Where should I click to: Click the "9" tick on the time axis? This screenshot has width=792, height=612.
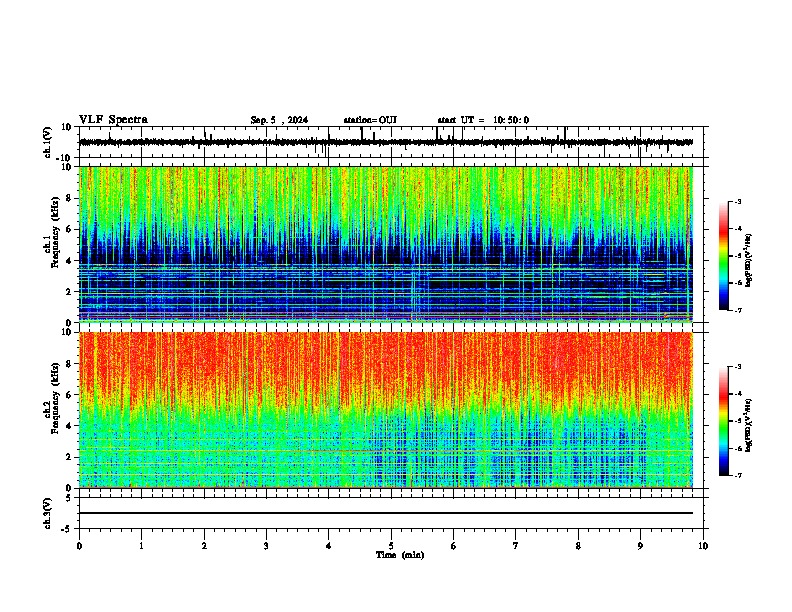pyautogui.click(x=640, y=546)
